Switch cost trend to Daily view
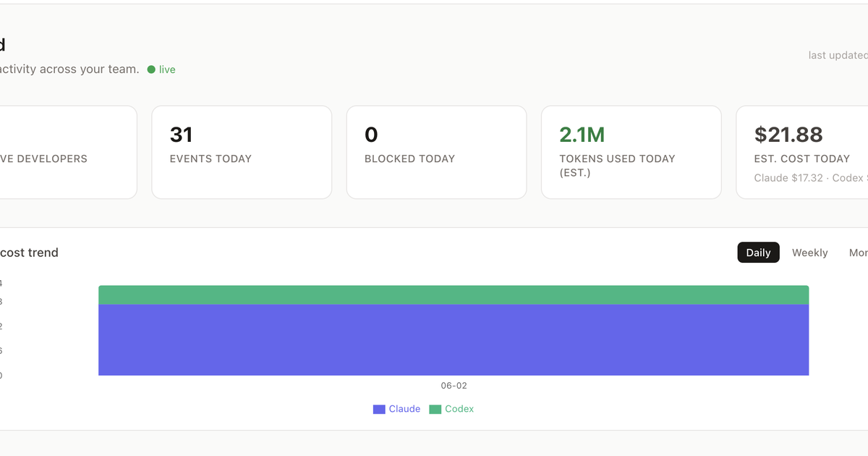This screenshot has height=456, width=868. [x=758, y=253]
